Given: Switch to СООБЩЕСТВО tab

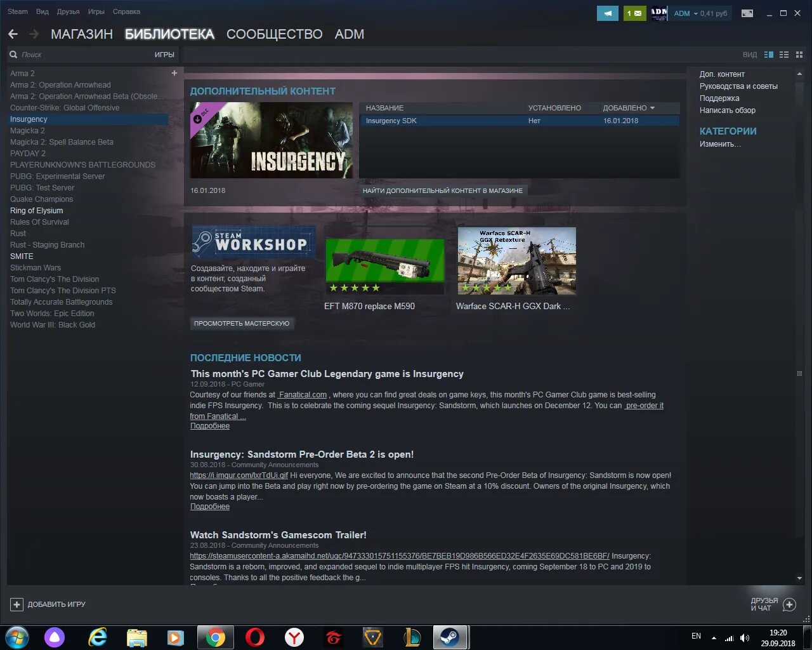Looking at the screenshot, I should coord(275,34).
